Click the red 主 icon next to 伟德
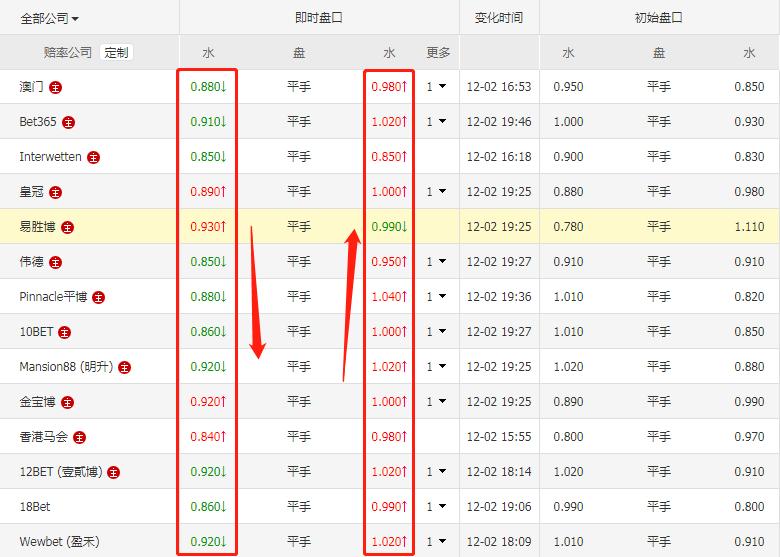Image resolution: width=780 pixels, height=557 pixels. point(55,263)
